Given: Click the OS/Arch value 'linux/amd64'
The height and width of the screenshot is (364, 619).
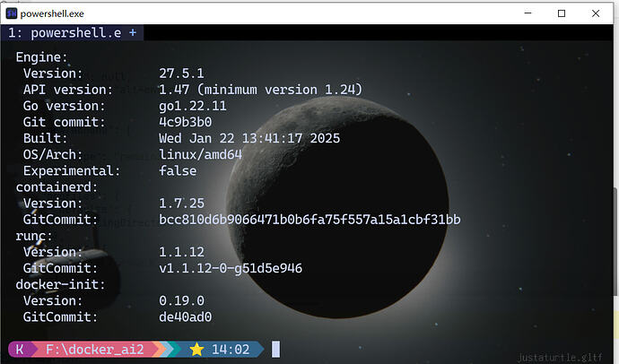Looking at the screenshot, I should pos(201,154).
